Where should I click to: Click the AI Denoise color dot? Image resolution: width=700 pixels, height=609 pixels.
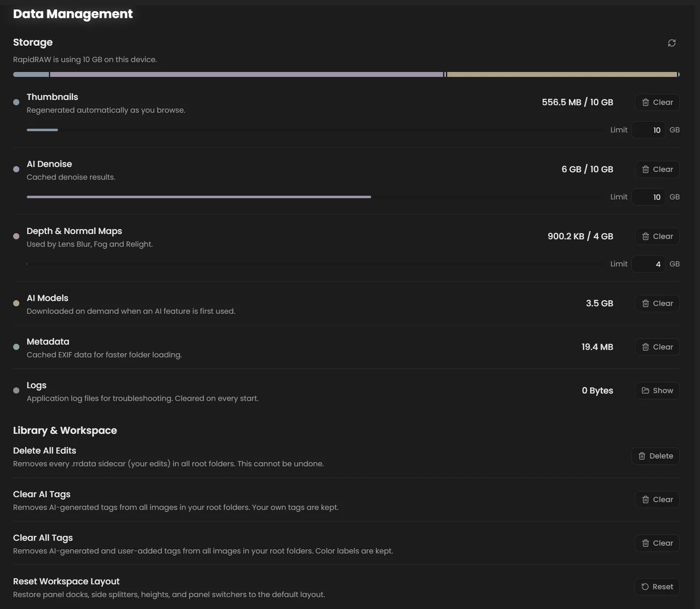click(16, 169)
